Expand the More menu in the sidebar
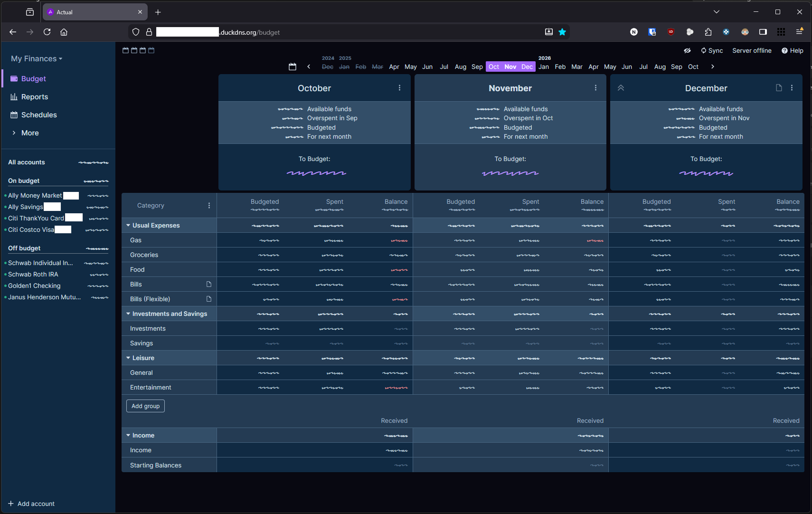Screen dimensions: 812x514 (x=30, y=133)
